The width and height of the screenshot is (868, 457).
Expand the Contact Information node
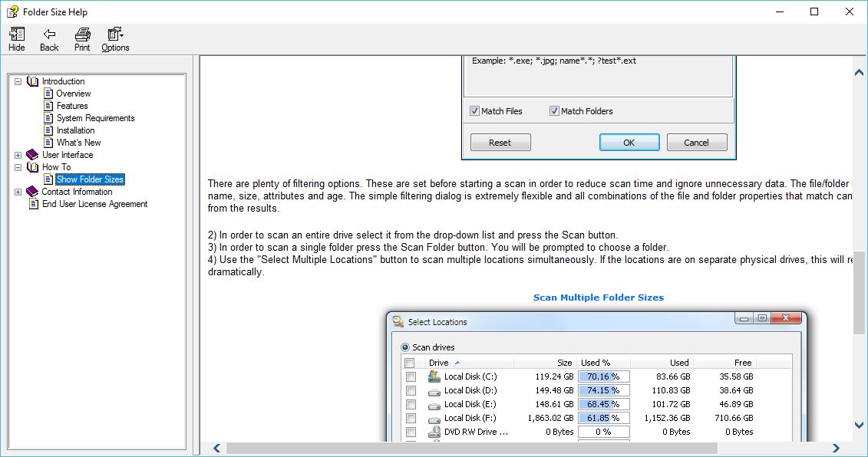tap(18, 191)
